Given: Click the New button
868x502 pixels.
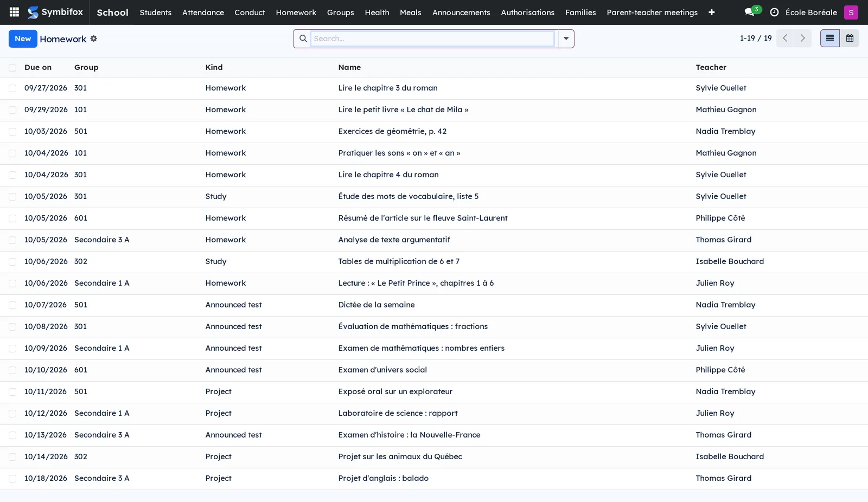Looking at the screenshot, I should click(x=23, y=38).
